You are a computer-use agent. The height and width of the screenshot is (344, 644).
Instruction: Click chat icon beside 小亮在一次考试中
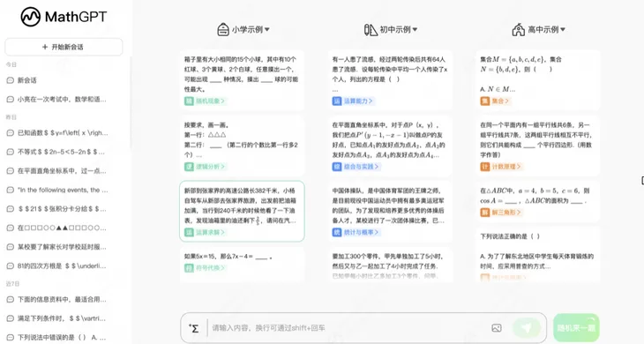pyautogui.click(x=11, y=100)
